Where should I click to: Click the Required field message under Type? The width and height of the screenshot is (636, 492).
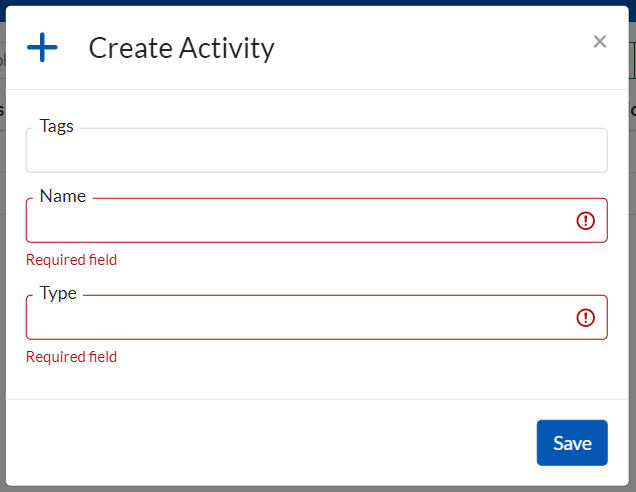click(71, 357)
